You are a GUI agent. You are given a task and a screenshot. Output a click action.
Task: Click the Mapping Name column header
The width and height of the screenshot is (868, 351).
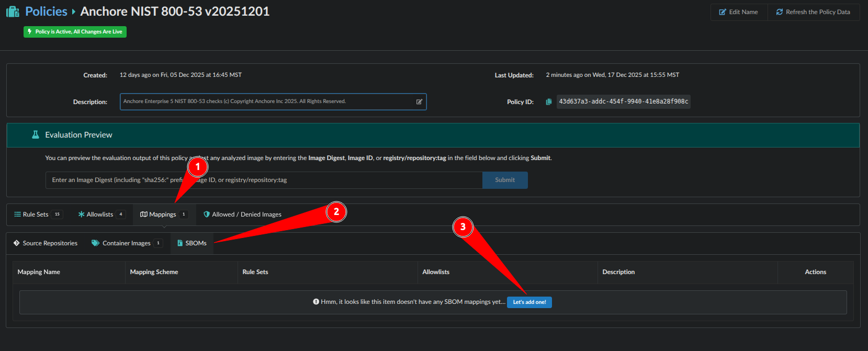coord(39,272)
